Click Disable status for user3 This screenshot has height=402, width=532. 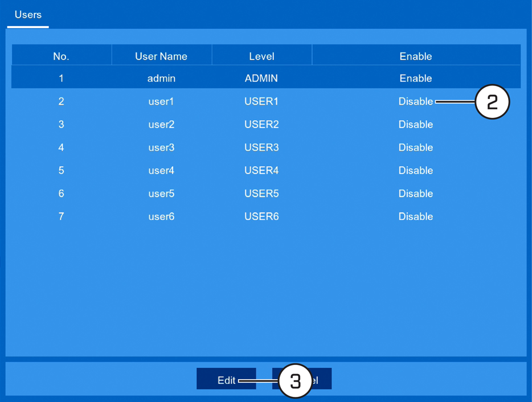click(x=416, y=147)
